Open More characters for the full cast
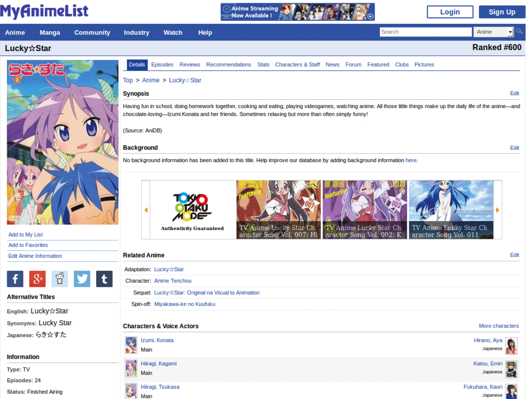532x399 pixels. pyautogui.click(x=499, y=326)
